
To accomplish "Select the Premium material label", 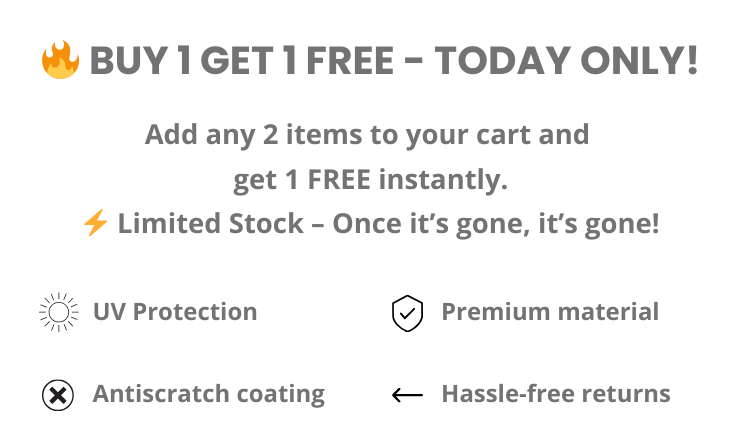I will click(x=550, y=312).
